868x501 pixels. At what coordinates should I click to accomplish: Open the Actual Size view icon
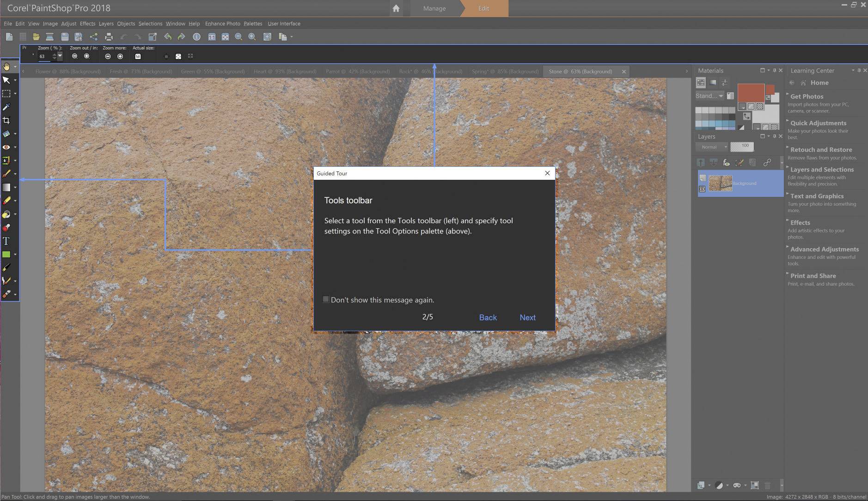(138, 56)
